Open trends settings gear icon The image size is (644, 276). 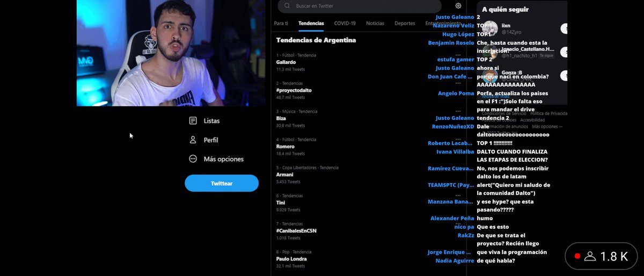point(458,6)
